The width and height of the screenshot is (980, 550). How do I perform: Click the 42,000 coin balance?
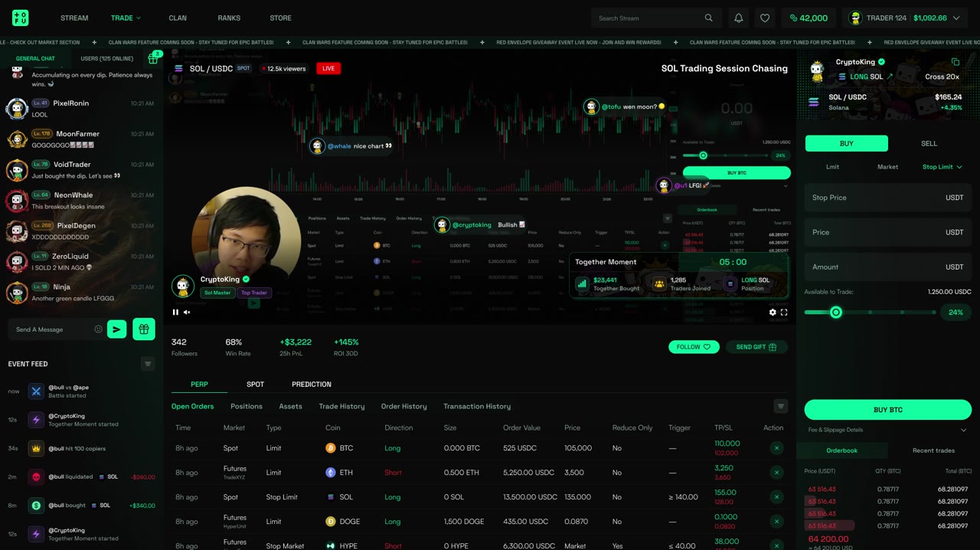(808, 18)
